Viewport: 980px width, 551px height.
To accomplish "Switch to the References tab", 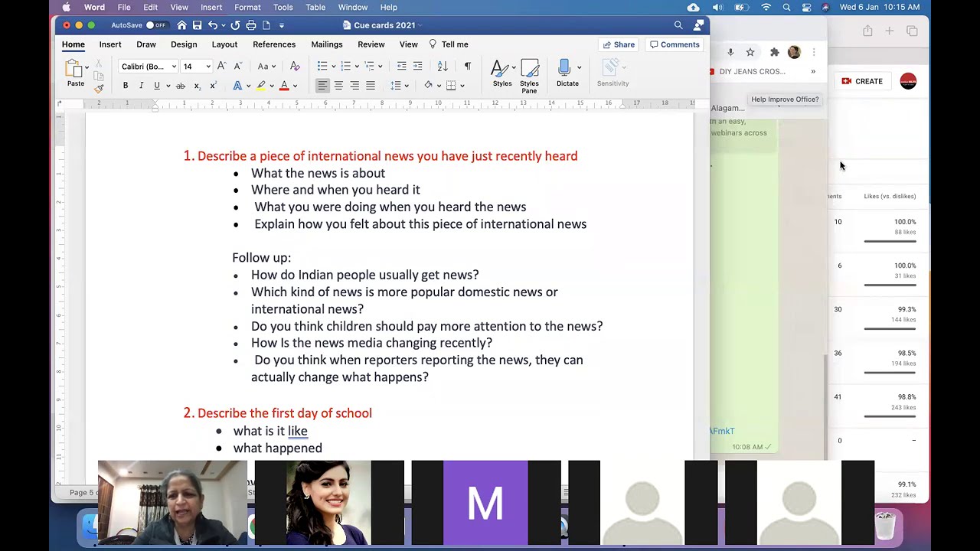I will (x=274, y=44).
